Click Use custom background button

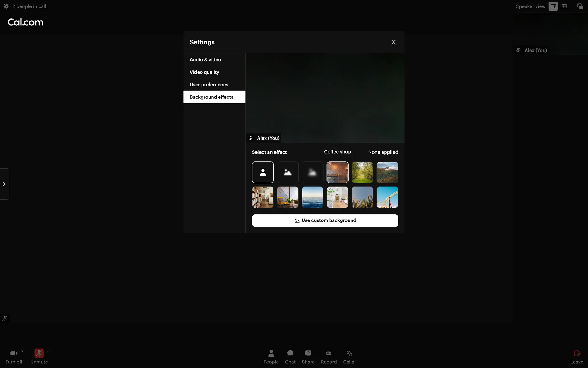(x=325, y=220)
